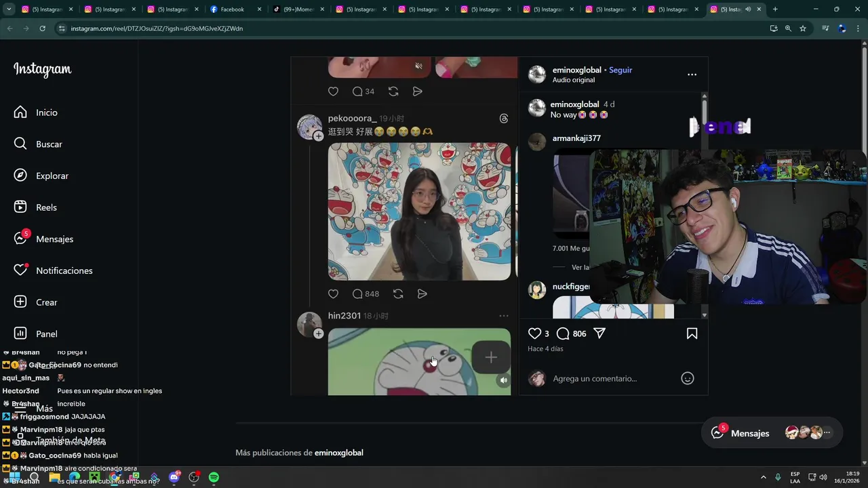The height and width of the screenshot is (488, 868).
Task: Open Reels from the sidebar
Action: (x=36, y=207)
